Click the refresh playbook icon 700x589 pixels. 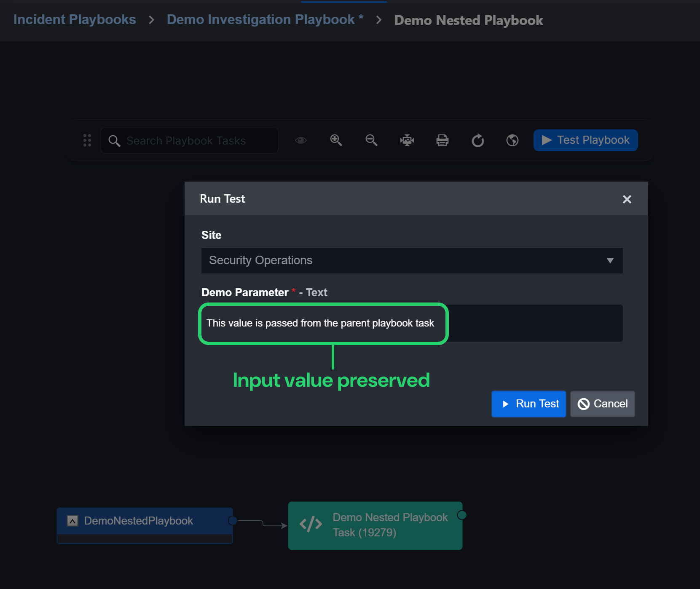pyautogui.click(x=477, y=140)
